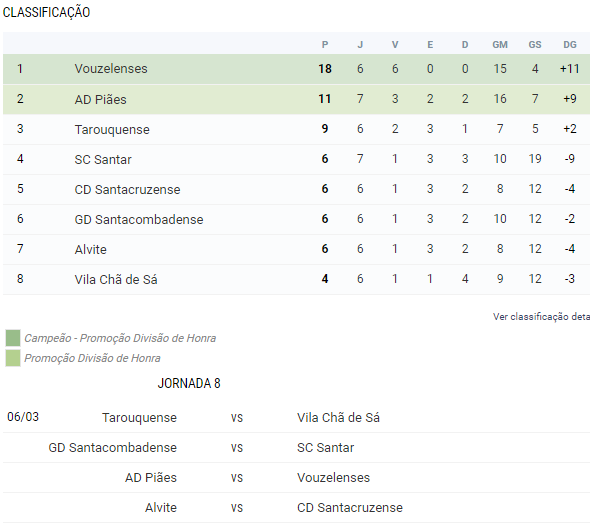
Task: Click the JORNADA 8 heading
Action: click(189, 383)
